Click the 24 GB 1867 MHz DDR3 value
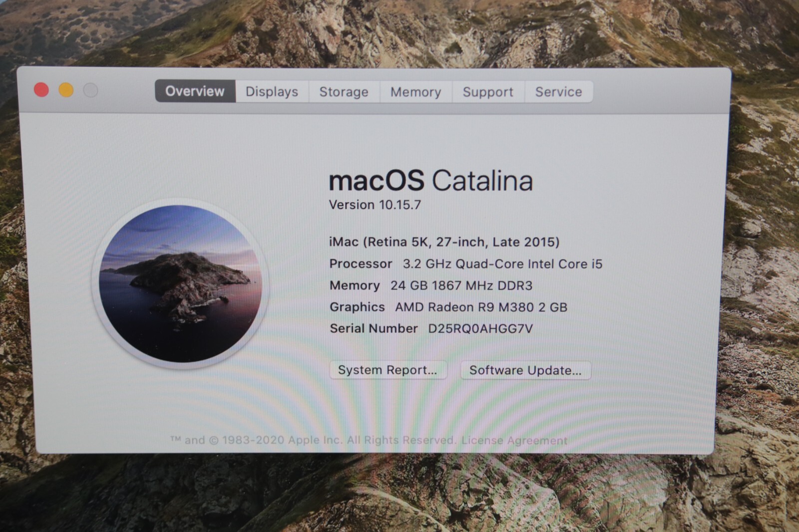Screen dimensions: 799x532 click(461, 285)
